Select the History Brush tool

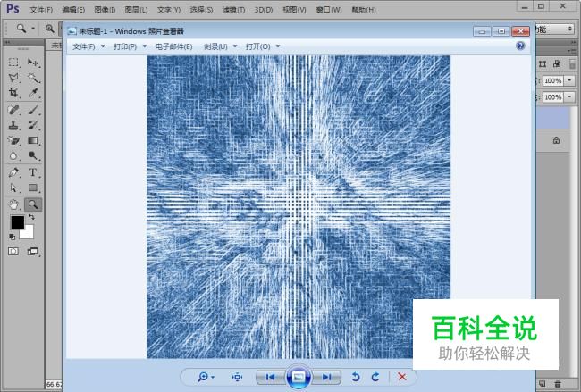click(33, 125)
